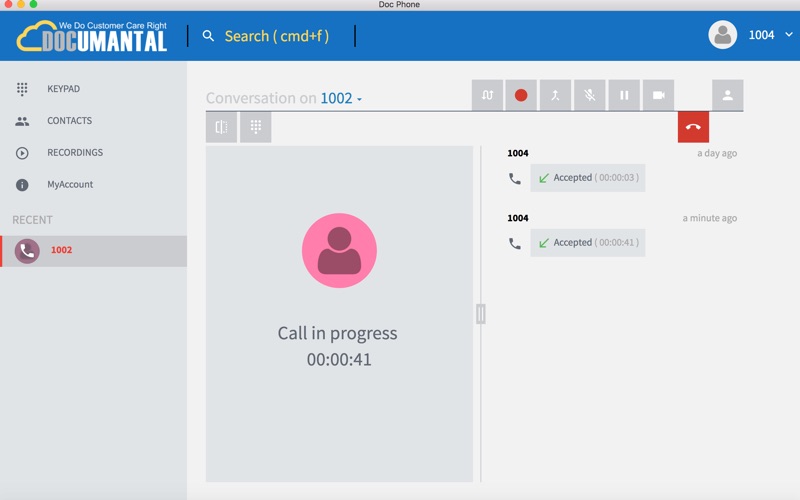Select recent call 1002

(94, 251)
